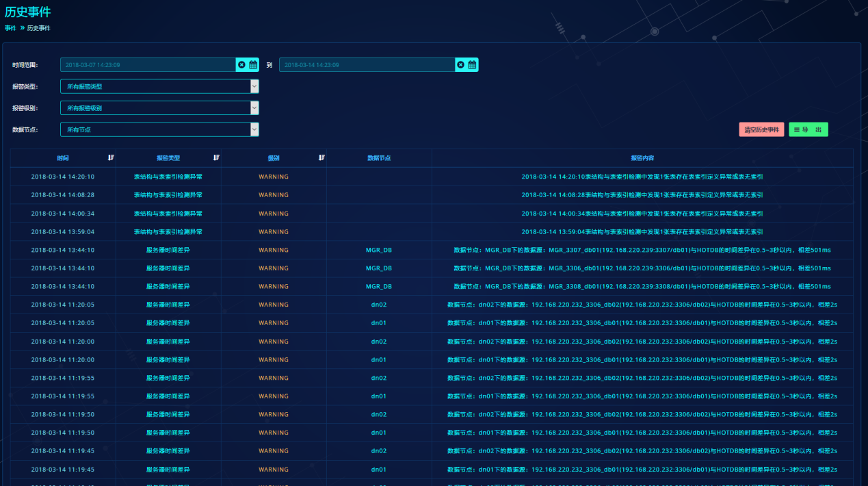Screen dimensions: 868x486
Task: Select time cell 2018-03-14 14:08:28
Action: point(63,195)
